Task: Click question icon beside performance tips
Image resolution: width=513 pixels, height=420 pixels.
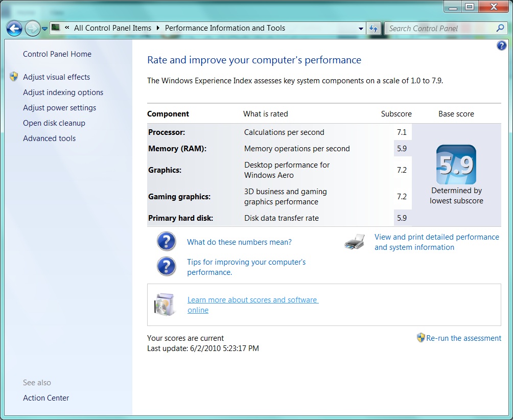Action: click(x=166, y=267)
